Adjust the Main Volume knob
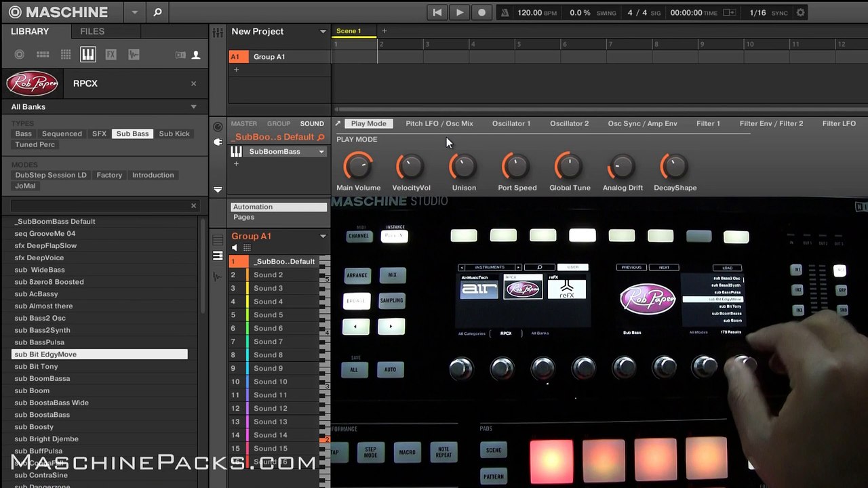Screen dimensions: 868x488 point(358,166)
